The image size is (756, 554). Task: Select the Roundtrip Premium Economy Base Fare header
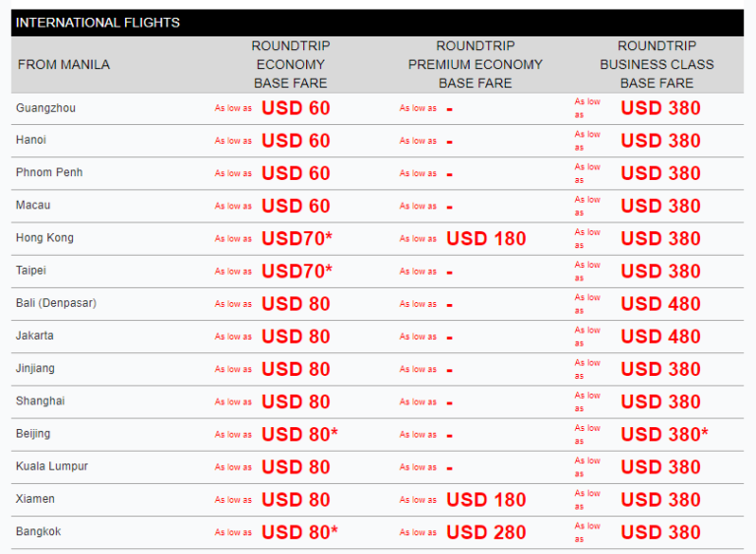(475, 64)
